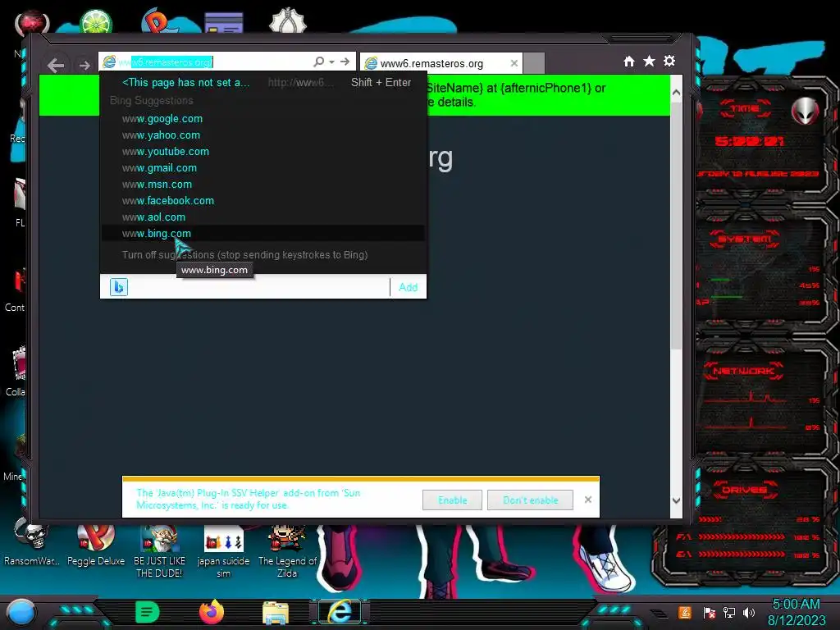Click the SYSTEM widget header
The width and height of the screenshot is (840, 630).
[x=745, y=239]
